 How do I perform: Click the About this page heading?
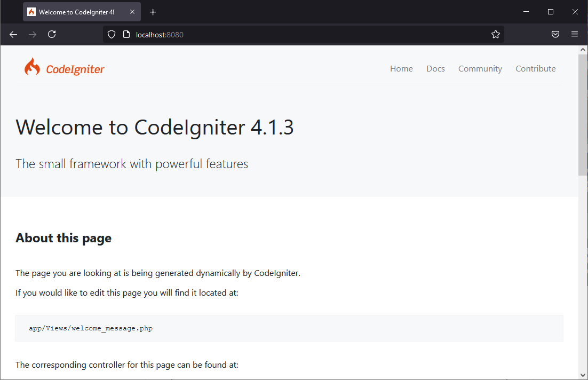click(63, 238)
